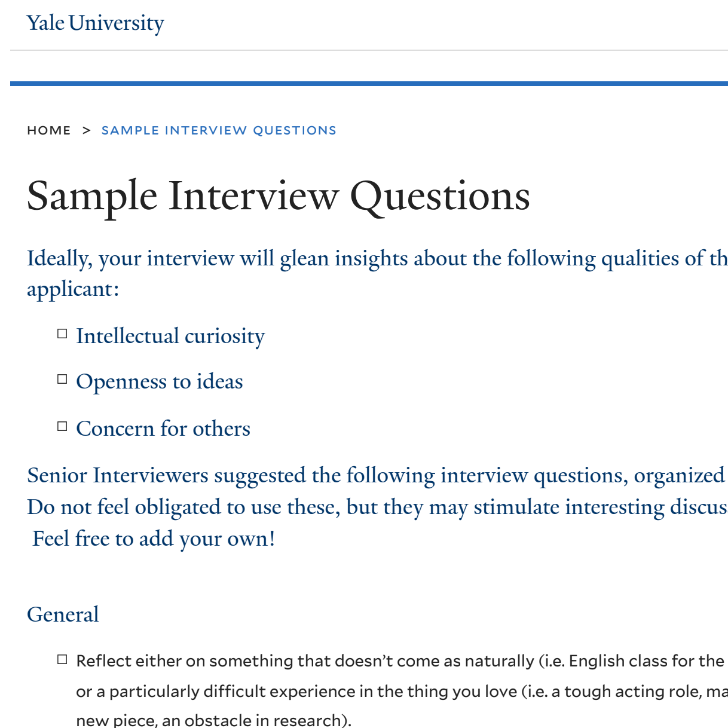
Task: Click the sentence Feel free to add your own!
Action: 154,539
